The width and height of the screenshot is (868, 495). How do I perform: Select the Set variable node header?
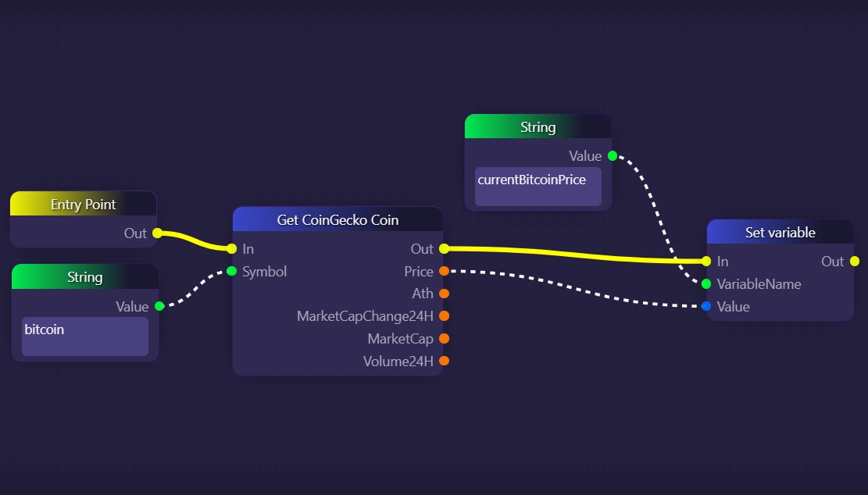tap(780, 233)
